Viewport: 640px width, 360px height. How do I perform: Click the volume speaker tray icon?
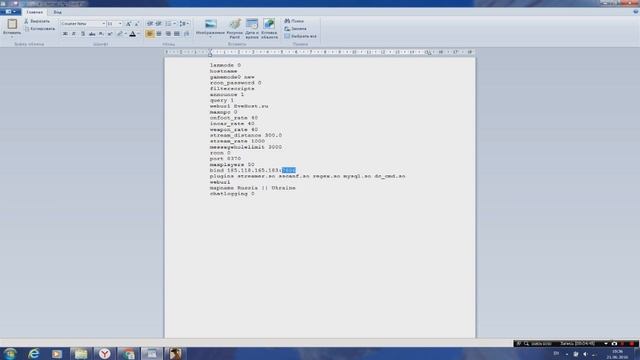pos(585,354)
